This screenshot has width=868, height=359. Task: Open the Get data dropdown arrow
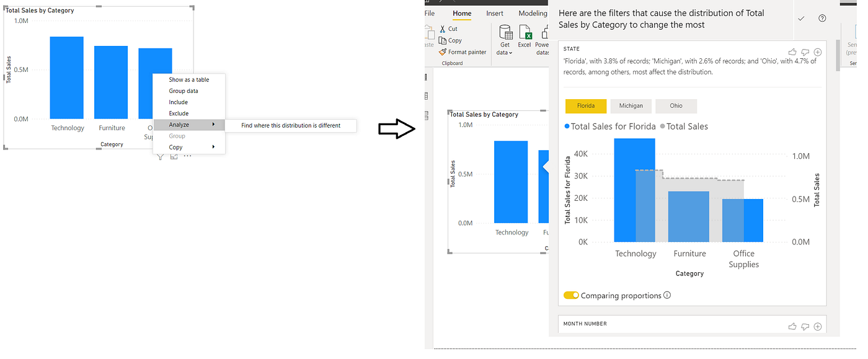pyautogui.click(x=511, y=54)
